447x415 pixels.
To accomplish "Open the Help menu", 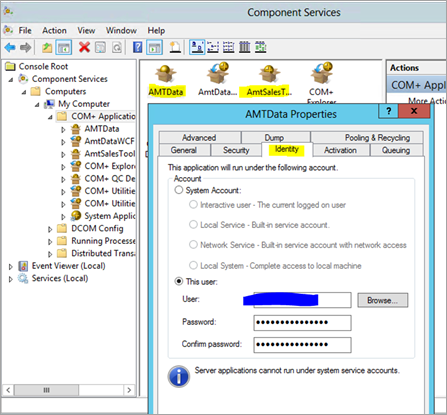I will [156, 31].
